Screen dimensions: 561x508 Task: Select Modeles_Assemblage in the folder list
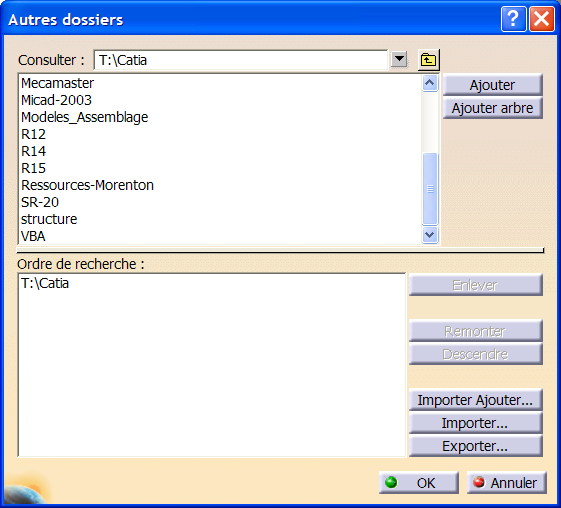pyautogui.click(x=84, y=117)
